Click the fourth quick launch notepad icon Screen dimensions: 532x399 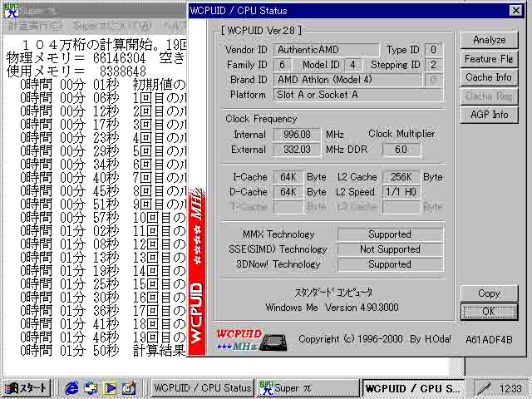point(129,388)
